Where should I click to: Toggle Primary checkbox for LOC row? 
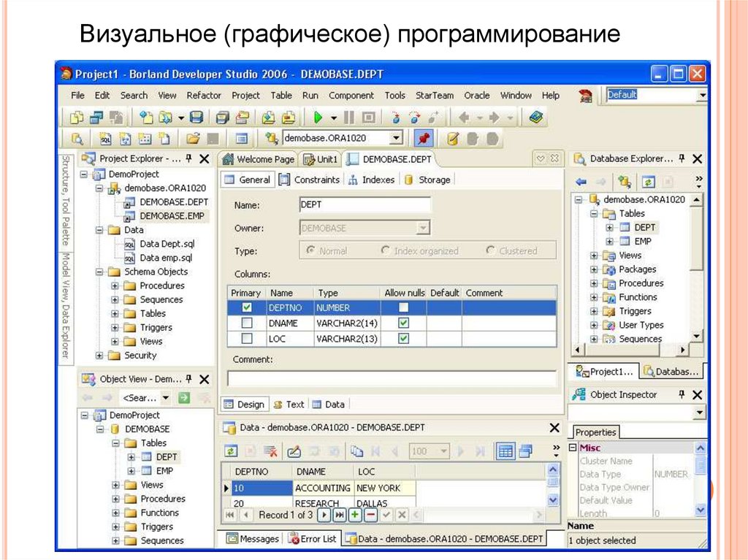pyautogui.click(x=247, y=339)
